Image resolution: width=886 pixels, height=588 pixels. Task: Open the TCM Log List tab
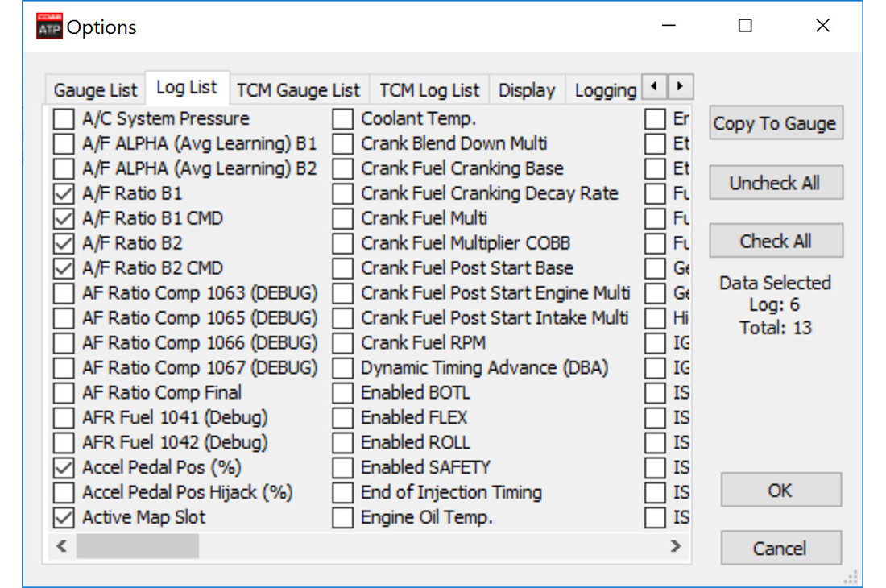429,89
